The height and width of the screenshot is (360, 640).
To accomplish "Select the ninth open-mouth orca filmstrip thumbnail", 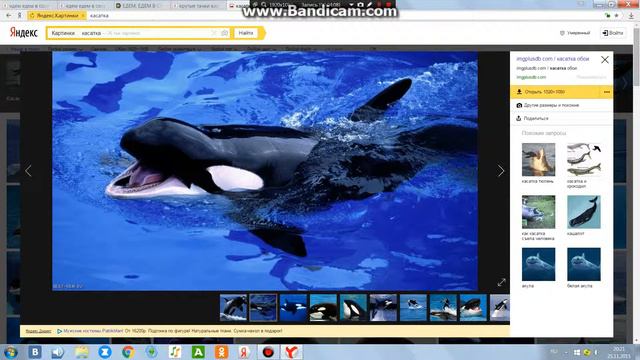I will pos(473,308).
